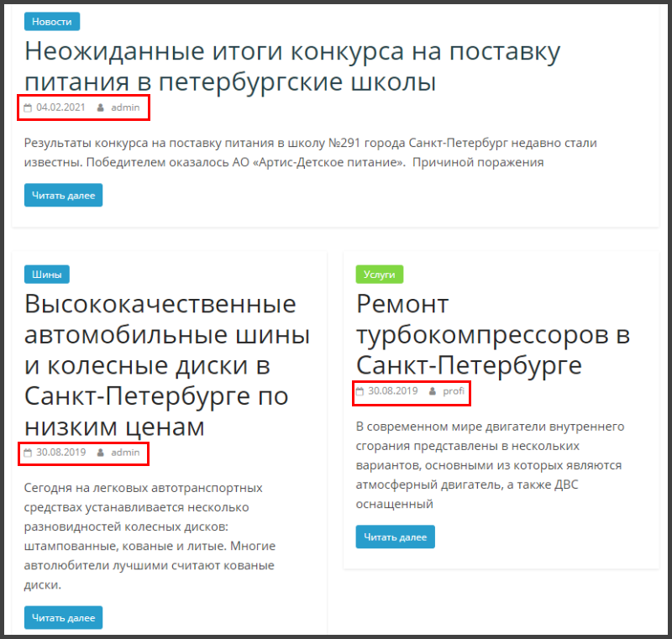Click calendar icon beside date 04.02.2021

pos(28,107)
